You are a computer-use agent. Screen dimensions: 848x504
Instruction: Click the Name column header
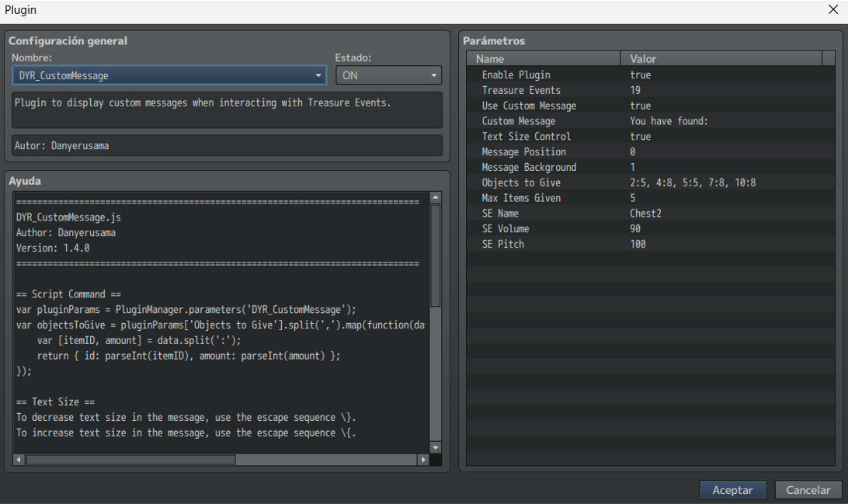pos(544,57)
